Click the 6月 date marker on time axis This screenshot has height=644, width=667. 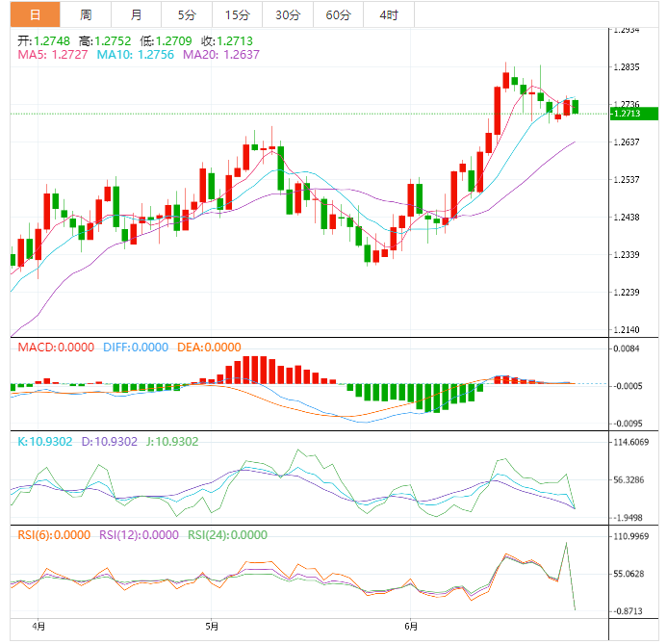(412, 626)
